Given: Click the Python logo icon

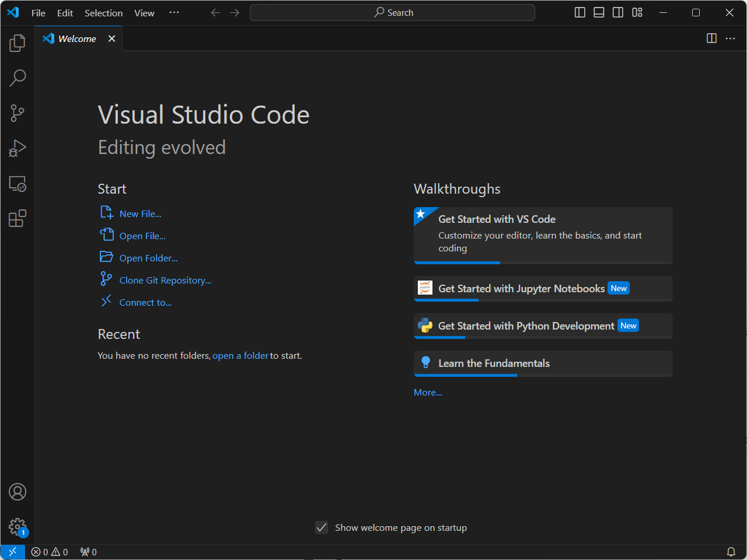Looking at the screenshot, I should pyautogui.click(x=425, y=325).
